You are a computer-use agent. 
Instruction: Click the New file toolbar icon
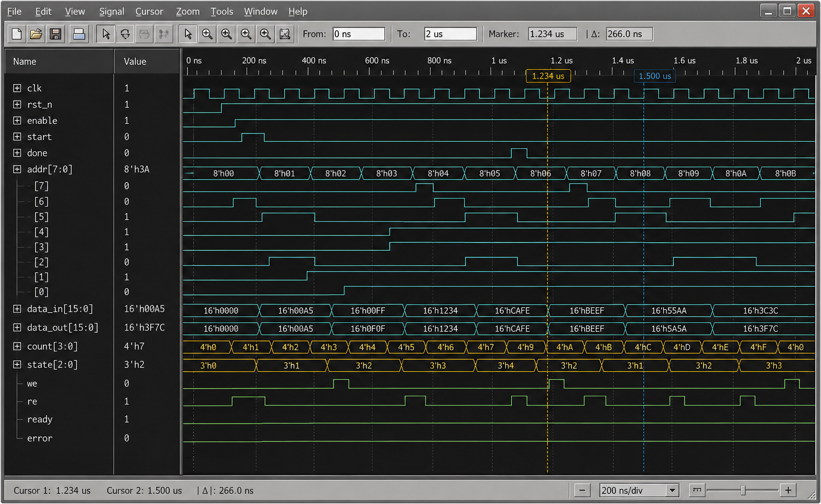[17, 34]
